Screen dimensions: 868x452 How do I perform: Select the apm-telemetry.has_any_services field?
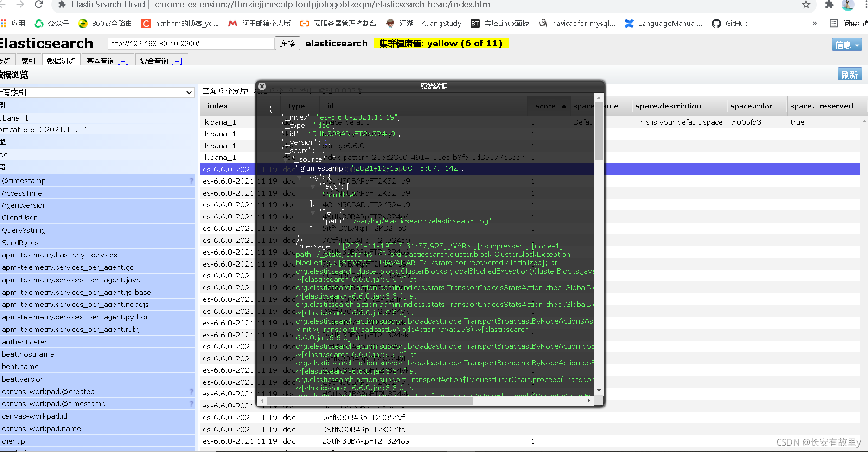coord(96,255)
